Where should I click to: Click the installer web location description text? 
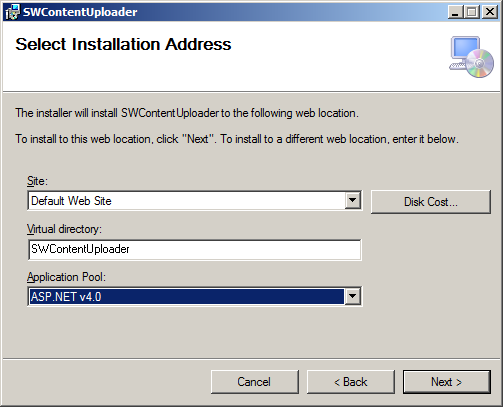[187, 113]
